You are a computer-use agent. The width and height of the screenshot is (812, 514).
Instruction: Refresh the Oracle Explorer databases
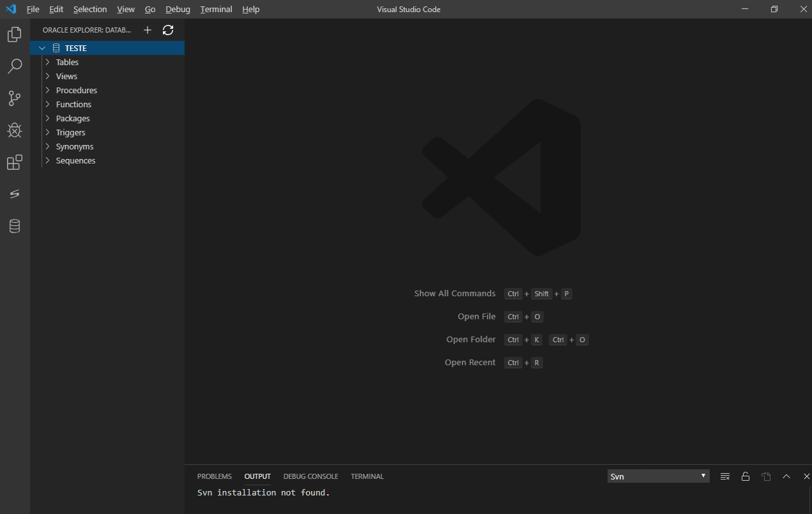point(167,29)
